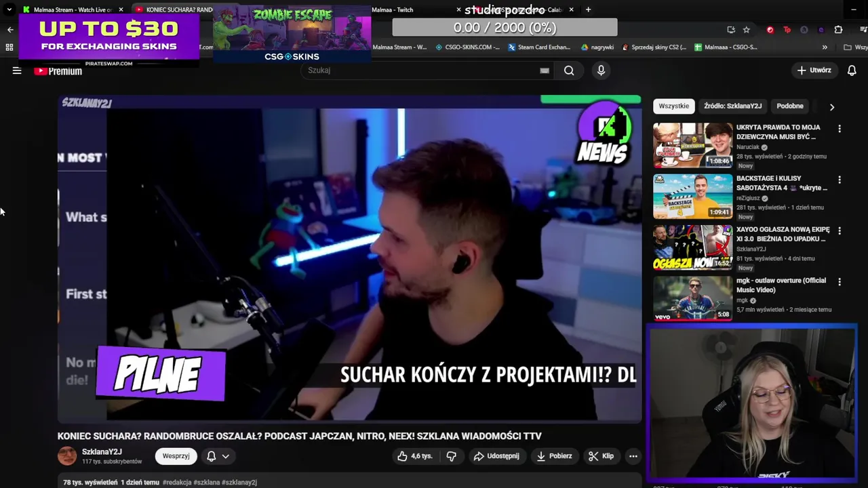Expand notification options chevron beside bell
This screenshot has height=488, width=868.
coord(225,456)
